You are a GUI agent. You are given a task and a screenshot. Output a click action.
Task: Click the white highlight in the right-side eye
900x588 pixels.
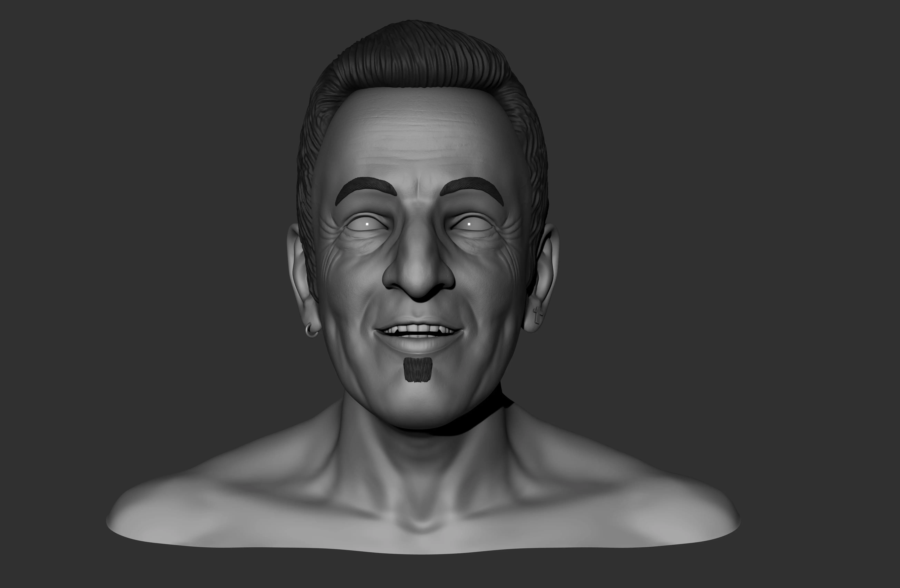pyautogui.click(x=469, y=224)
